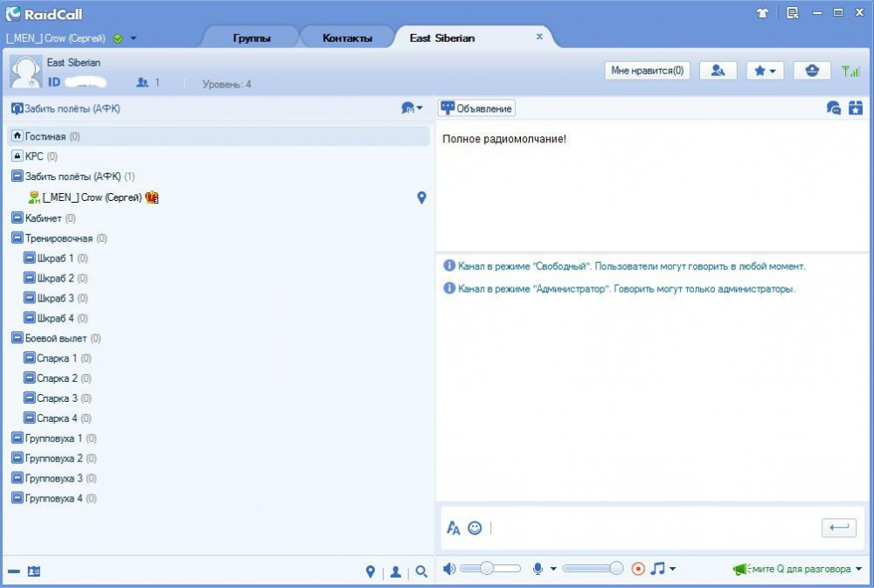Collapse the Тренировочная channel

[17, 238]
